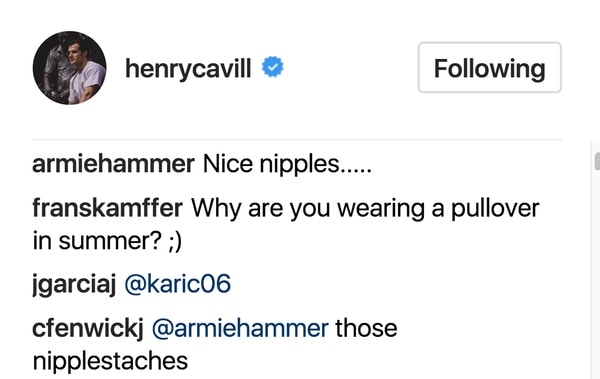Image resolution: width=600 pixels, height=379 pixels.
Task: Click the blue verified badge next to henrycavill
Action: 272,67
